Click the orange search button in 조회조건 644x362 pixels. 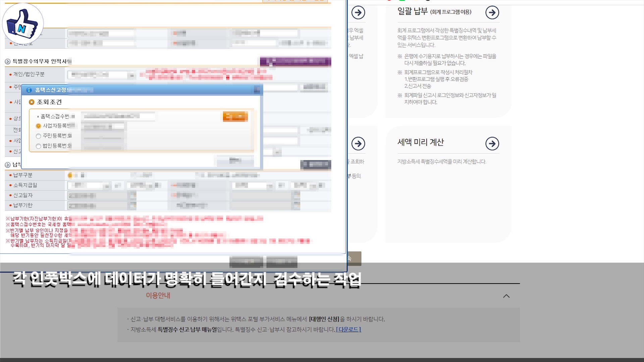tap(235, 117)
